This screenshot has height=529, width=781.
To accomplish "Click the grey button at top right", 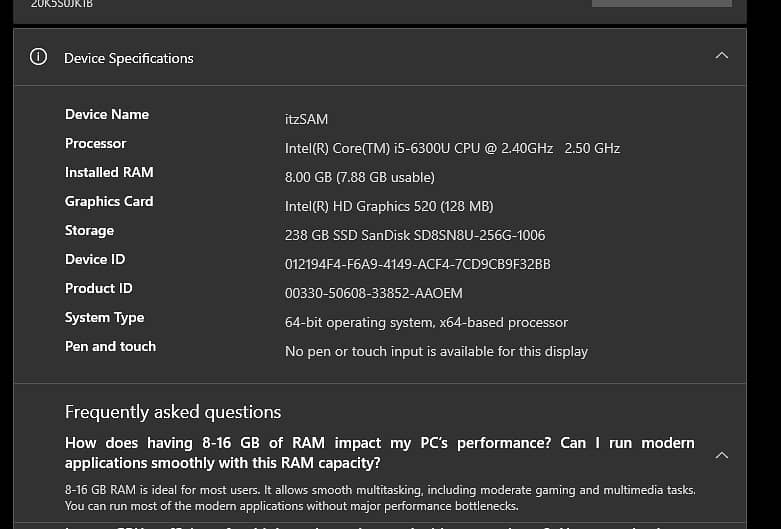I will pyautogui.click(x=661, y=3).
